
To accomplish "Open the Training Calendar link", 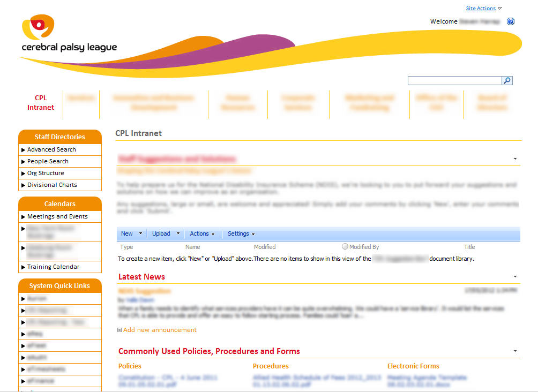I will (53, 267).
